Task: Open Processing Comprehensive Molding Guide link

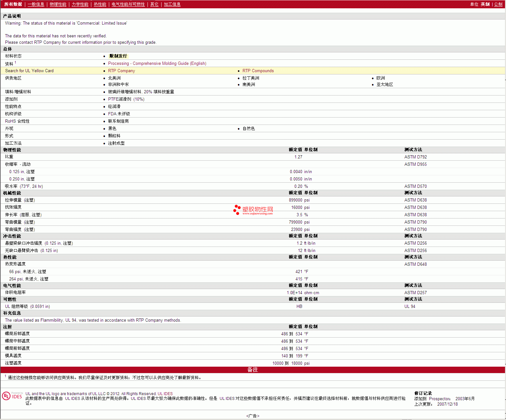Action: pos(157,63)
